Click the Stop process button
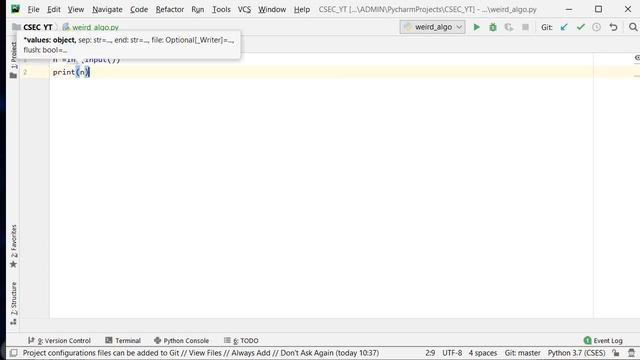 (525, 27)
